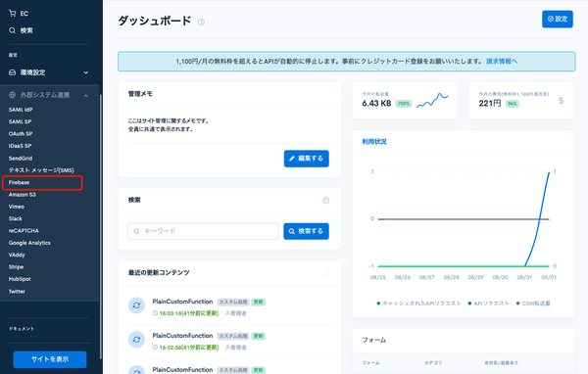Click the サイトを表示 button

tap(50, 359)
